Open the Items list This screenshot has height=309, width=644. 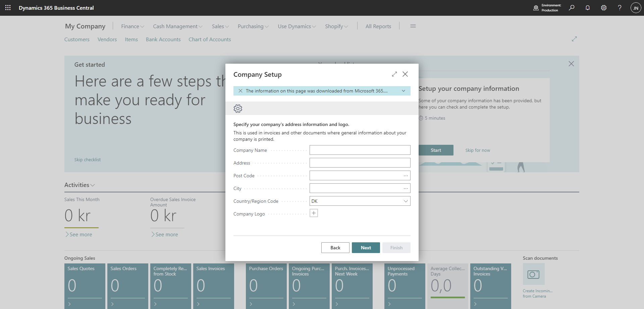click(131, 39)
